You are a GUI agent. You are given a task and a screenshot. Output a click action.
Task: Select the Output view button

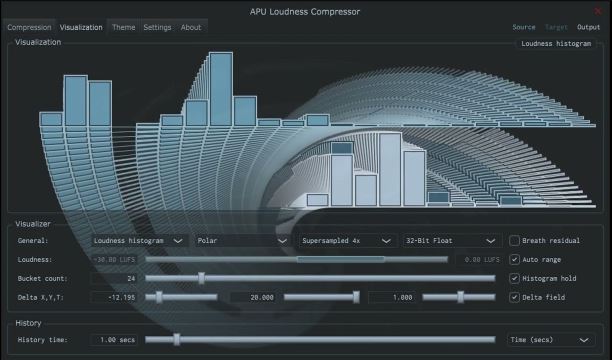[x=588, y=27]
